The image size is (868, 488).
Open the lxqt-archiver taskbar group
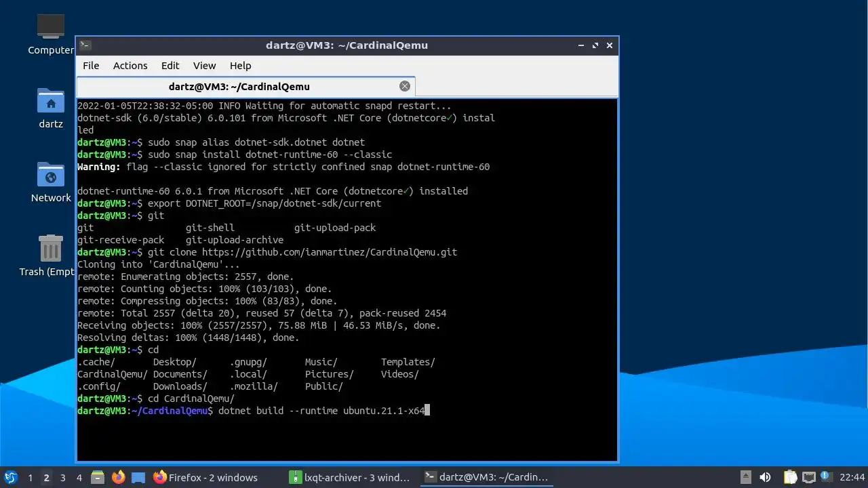point(350,477)
